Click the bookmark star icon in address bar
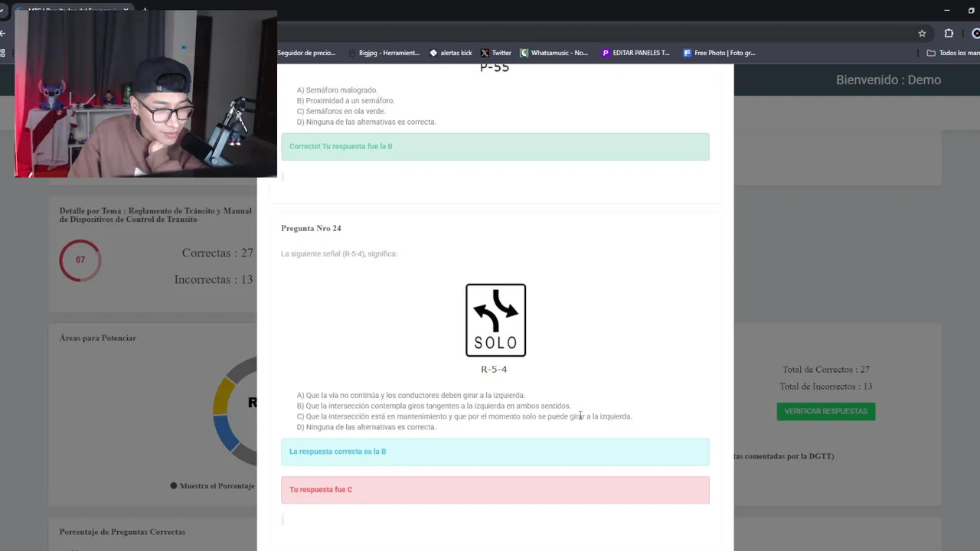Viewport: 980px width, 551px height. point(922,33)
